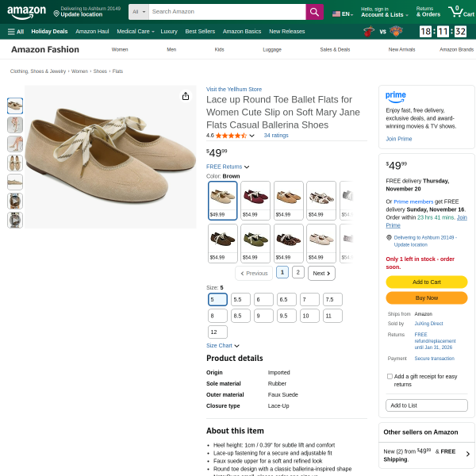Open the Best Sellers nav item
The height and width of the screenshot is (476, 476).
pos(200,31)
